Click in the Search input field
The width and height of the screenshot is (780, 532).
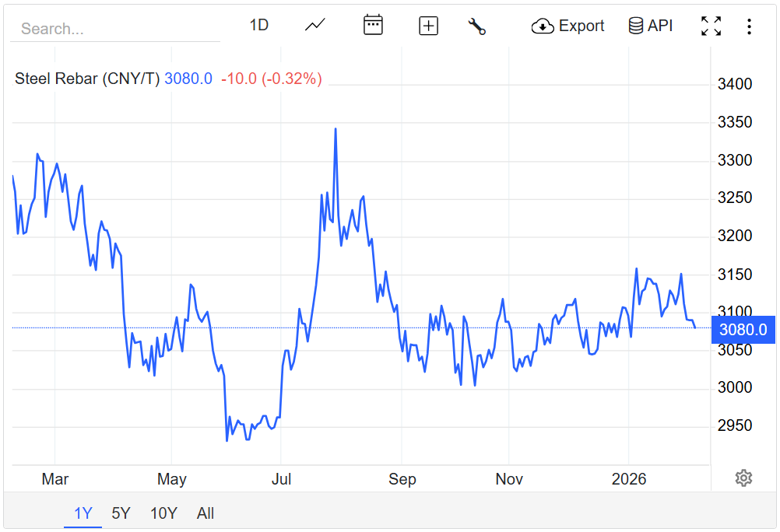115,30
